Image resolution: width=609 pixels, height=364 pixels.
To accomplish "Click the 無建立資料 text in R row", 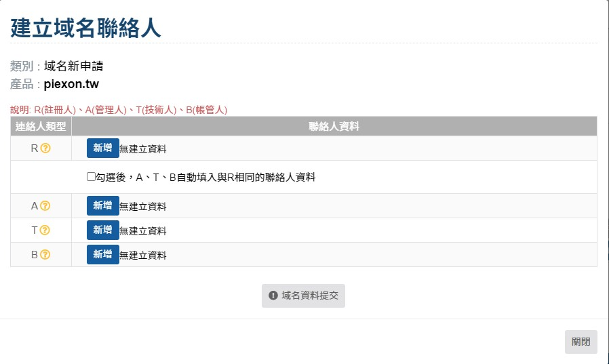I will 143,149.
